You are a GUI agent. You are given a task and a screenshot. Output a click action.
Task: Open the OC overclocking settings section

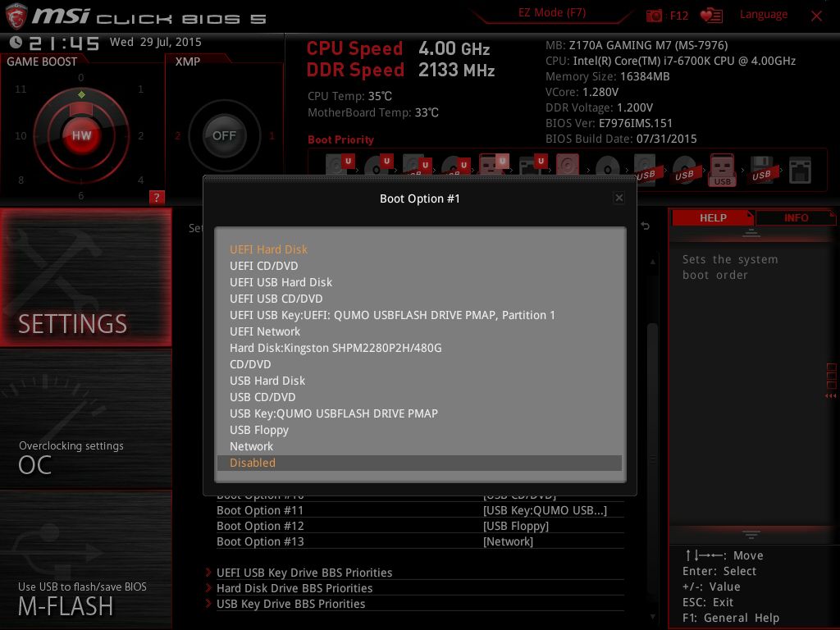click(x=85, y=419)
